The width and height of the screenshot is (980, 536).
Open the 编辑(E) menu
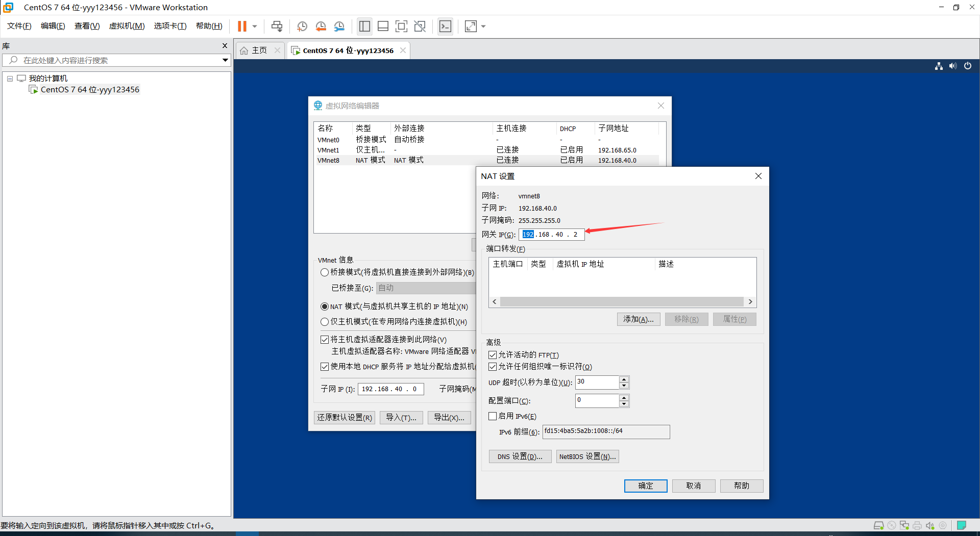click(53, 26)
